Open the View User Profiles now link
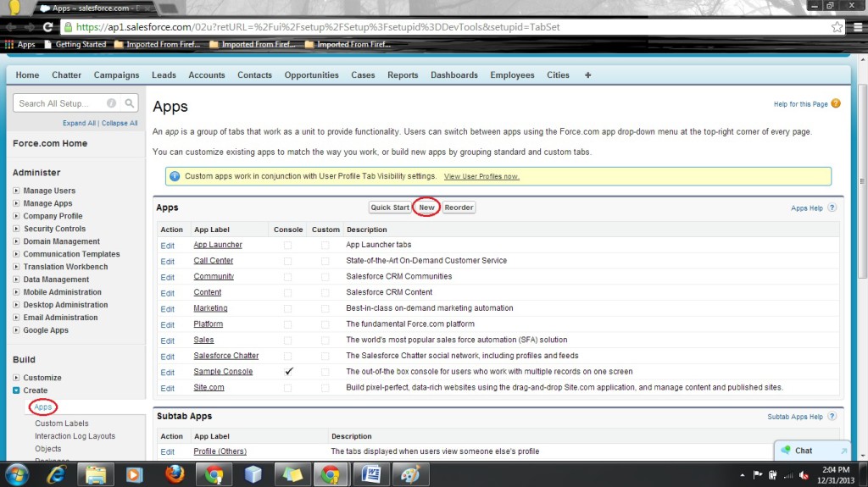The image size is (868, 487). click(x=481, y=176)
